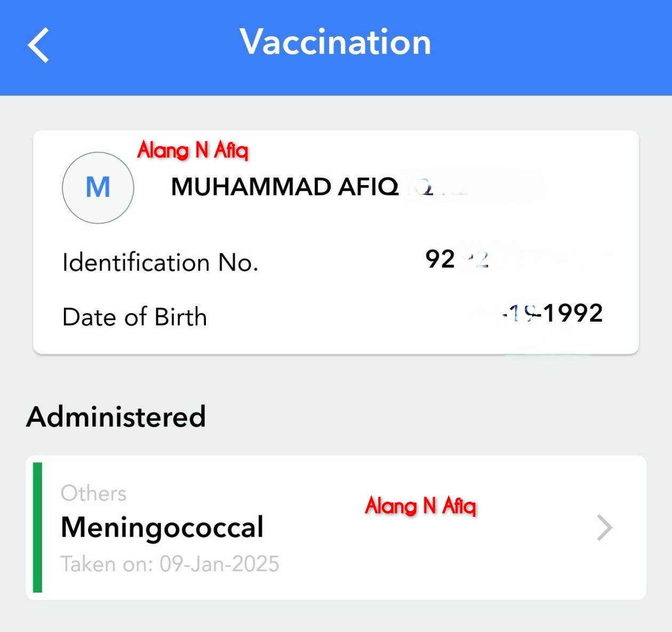The height and width of the screenshot is (632, 672).
Task: Tap the birth year 1992
Action: 573,313
